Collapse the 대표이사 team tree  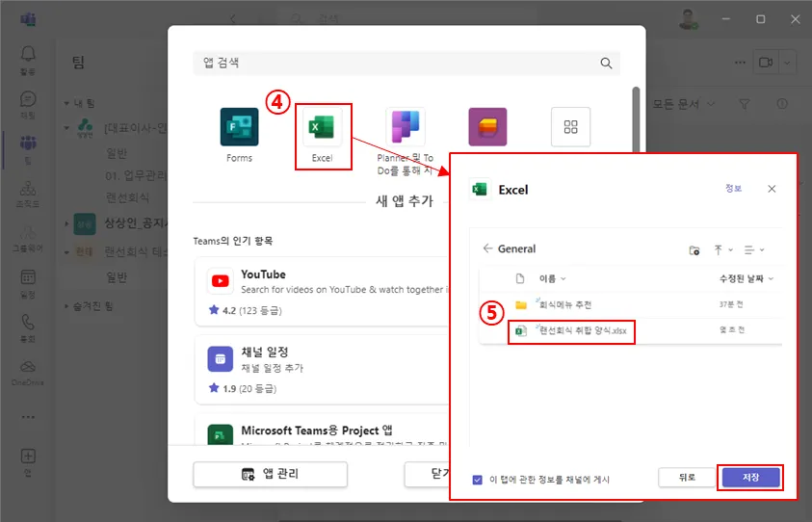tap(66, 127)
